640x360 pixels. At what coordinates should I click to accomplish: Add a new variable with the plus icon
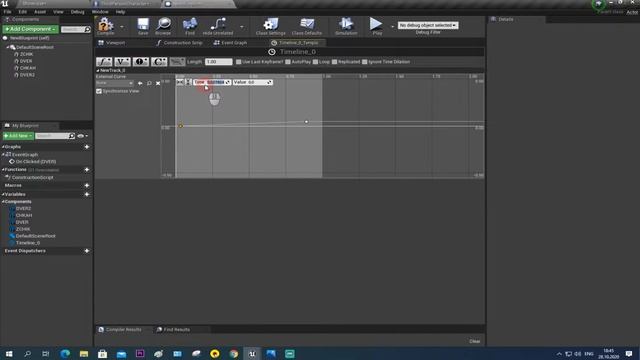[87, 194]
